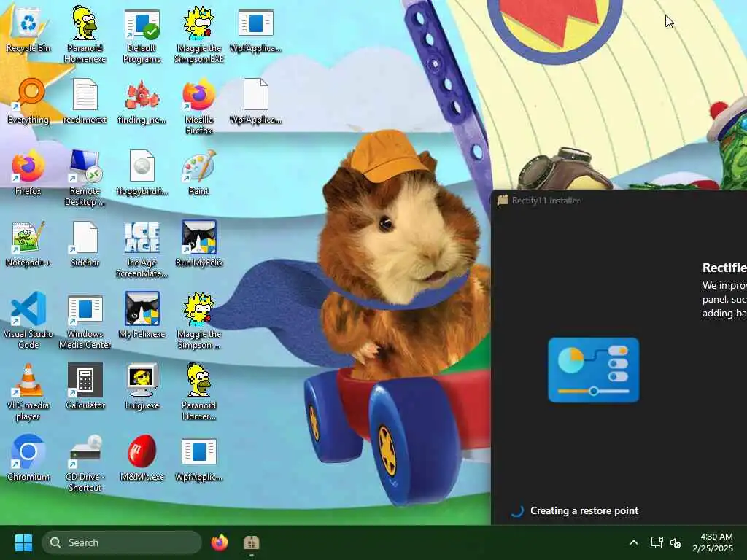Open the Chromium shortcut
The width and height of the screenshot is (747, 560).
[28, 458]
